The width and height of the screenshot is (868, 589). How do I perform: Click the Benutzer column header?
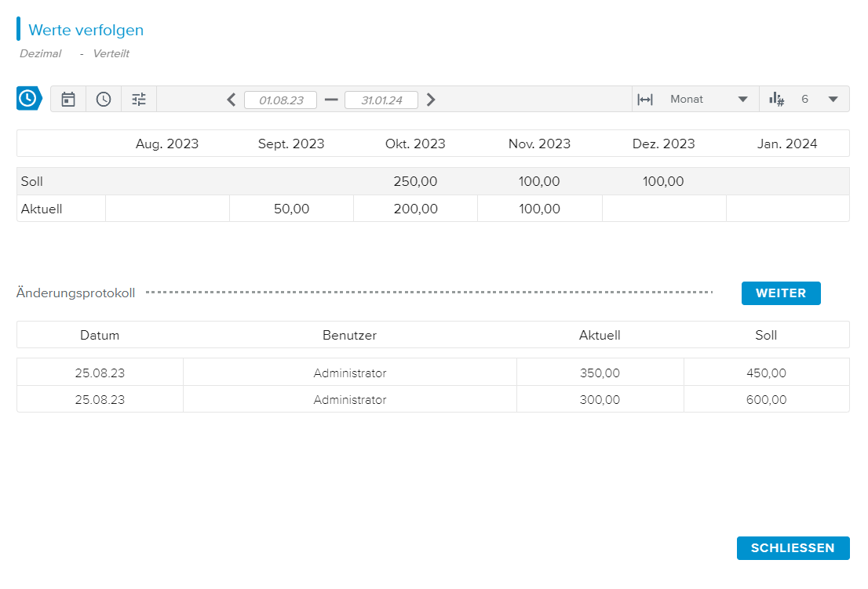349,335
